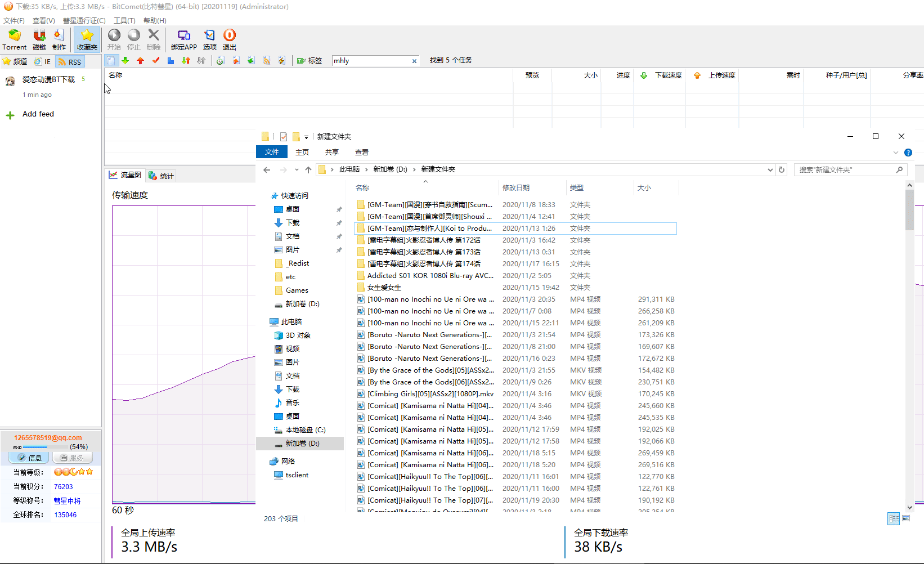Filter active tasks with green-red arrows icon
The image size is (924, 564).
tap(186, 60)
